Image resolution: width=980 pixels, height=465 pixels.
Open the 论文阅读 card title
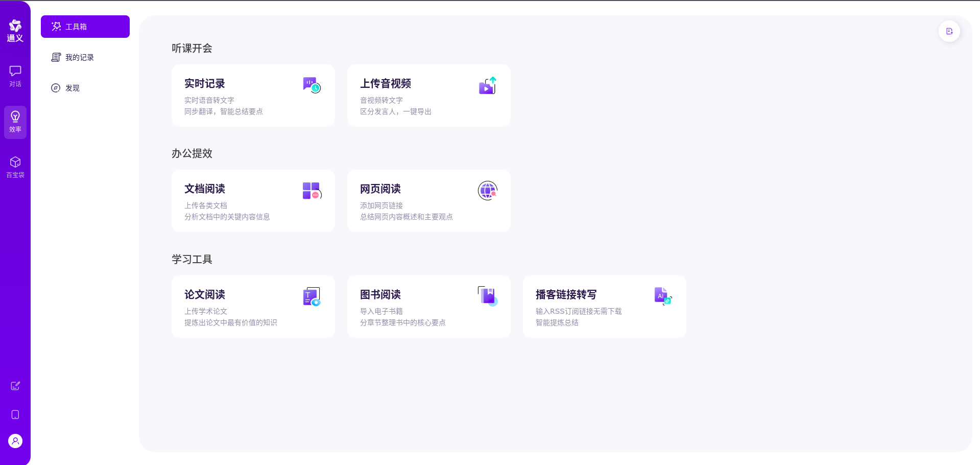(205, 294)
